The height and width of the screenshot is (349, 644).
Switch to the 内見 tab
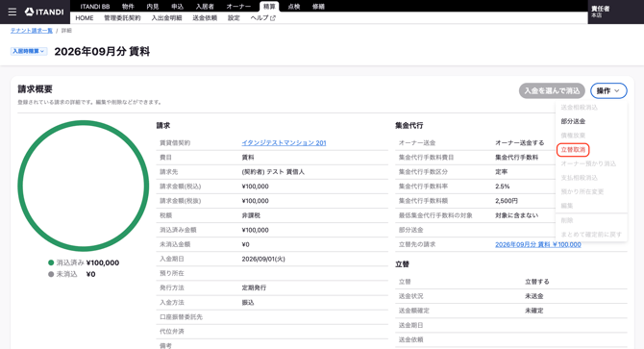coord(153,6)
